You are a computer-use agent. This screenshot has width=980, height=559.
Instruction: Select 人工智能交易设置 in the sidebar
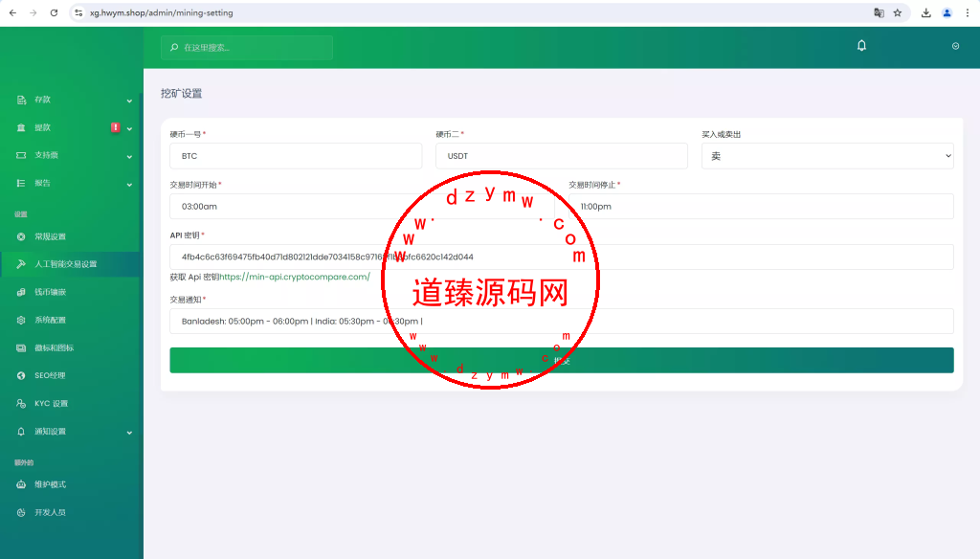tap(70, 264)
